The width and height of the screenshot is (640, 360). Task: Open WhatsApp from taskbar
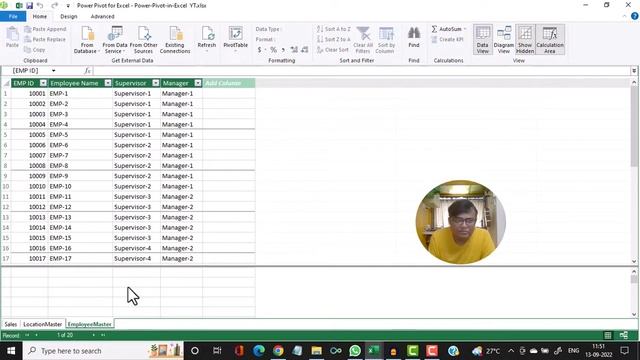tap(355, 351)
